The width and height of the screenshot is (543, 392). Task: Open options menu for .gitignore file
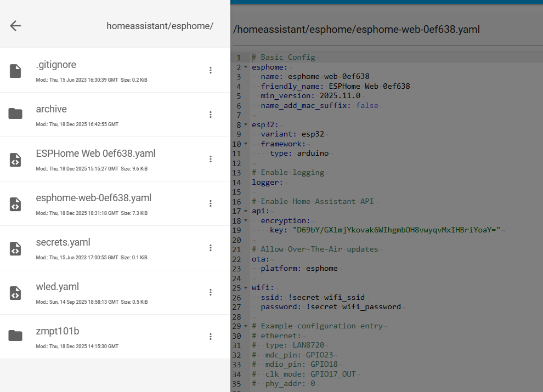tap(210, 70)
